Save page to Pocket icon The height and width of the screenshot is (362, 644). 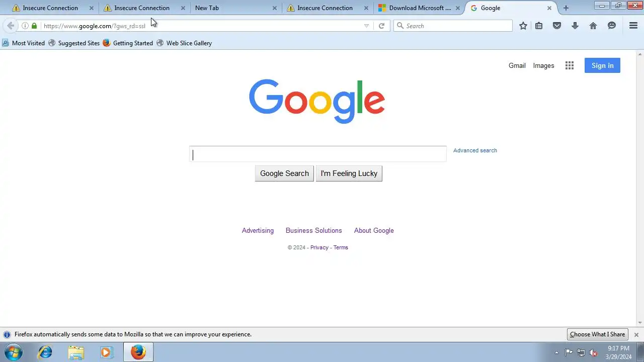pos(557,26)
